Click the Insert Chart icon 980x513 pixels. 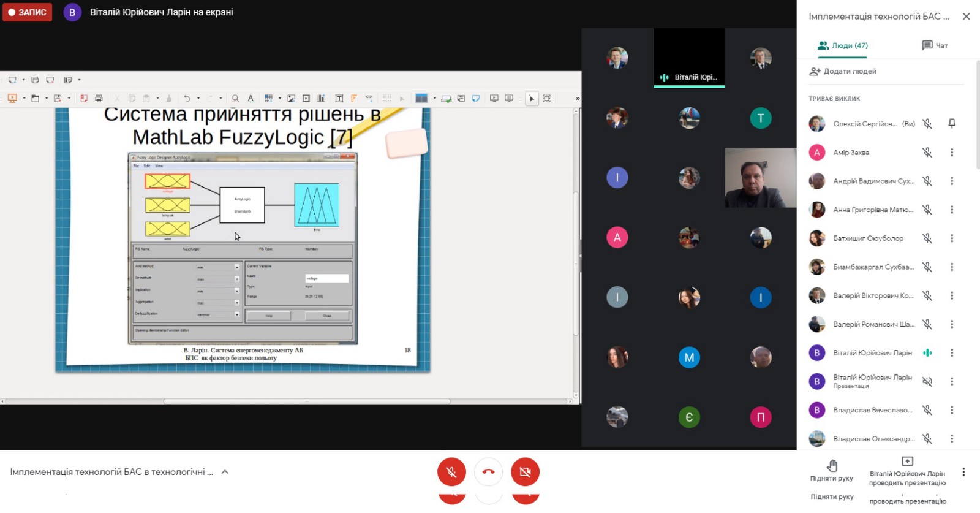321,98
